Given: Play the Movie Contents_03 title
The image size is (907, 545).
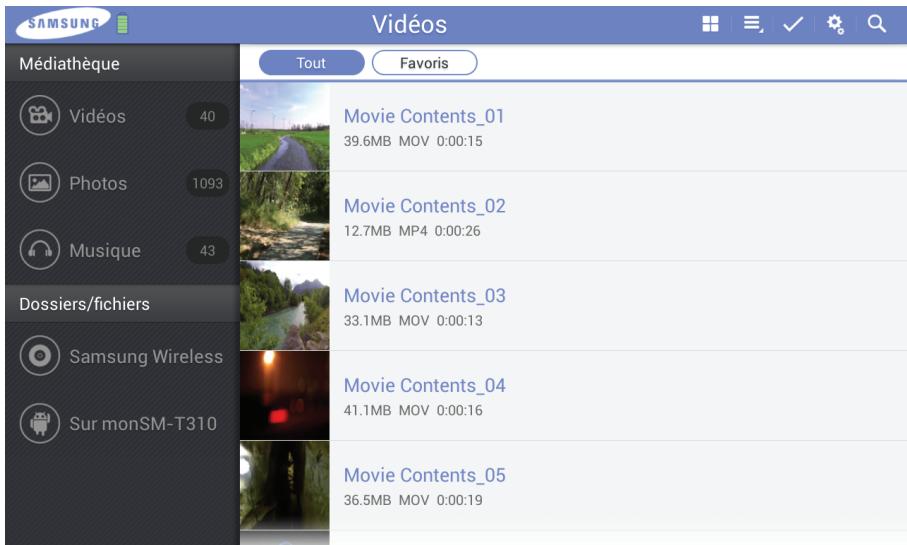Looking at the screenshot, I should click(425, 296).
